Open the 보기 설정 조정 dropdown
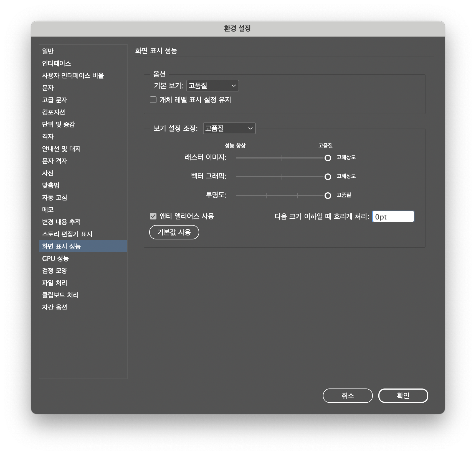 tap(229, 128)
